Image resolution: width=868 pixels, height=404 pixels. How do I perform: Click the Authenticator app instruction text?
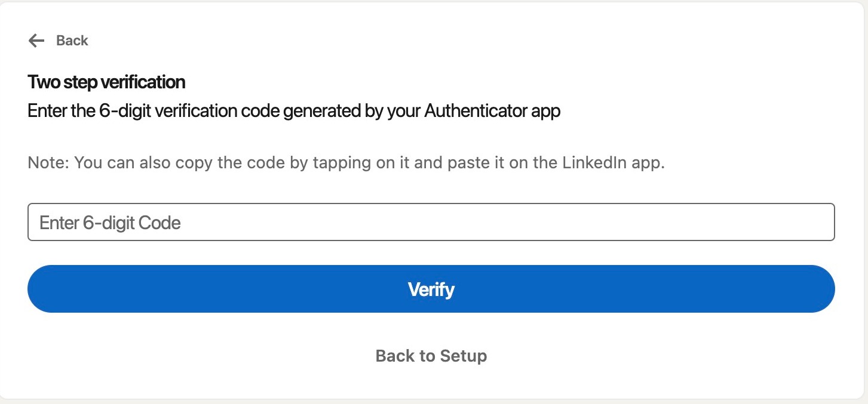pos(294,111)
